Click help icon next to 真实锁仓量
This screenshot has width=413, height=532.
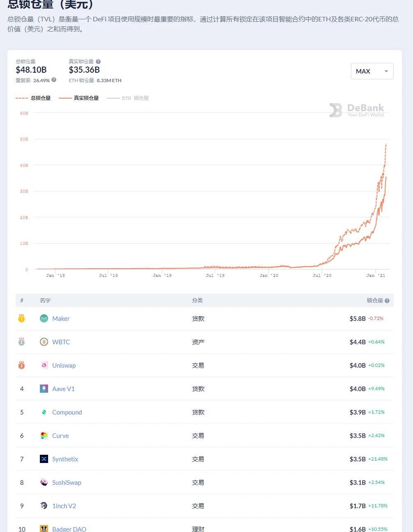point(98,62)
